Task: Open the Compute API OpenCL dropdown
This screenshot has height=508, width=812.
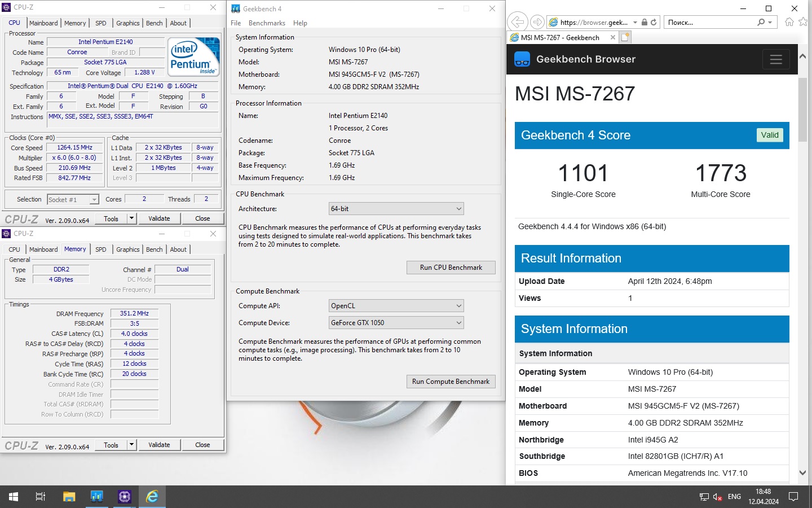Action: tap(396, 306)
